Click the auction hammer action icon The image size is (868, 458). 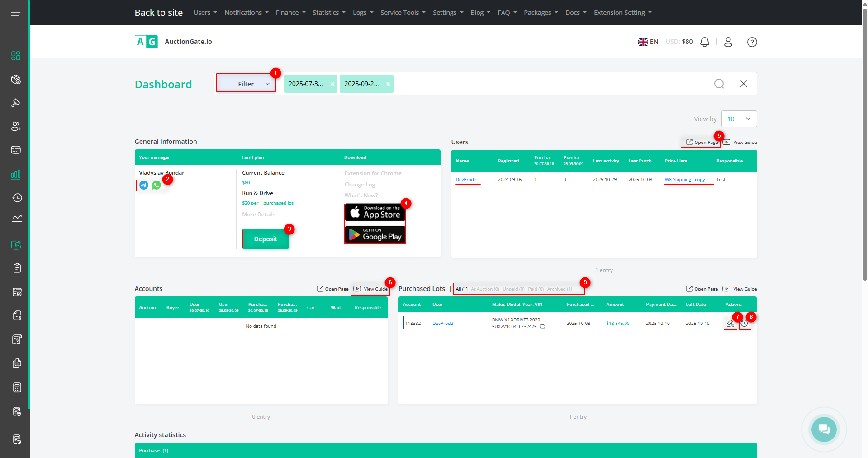click(x=730, y=324)
